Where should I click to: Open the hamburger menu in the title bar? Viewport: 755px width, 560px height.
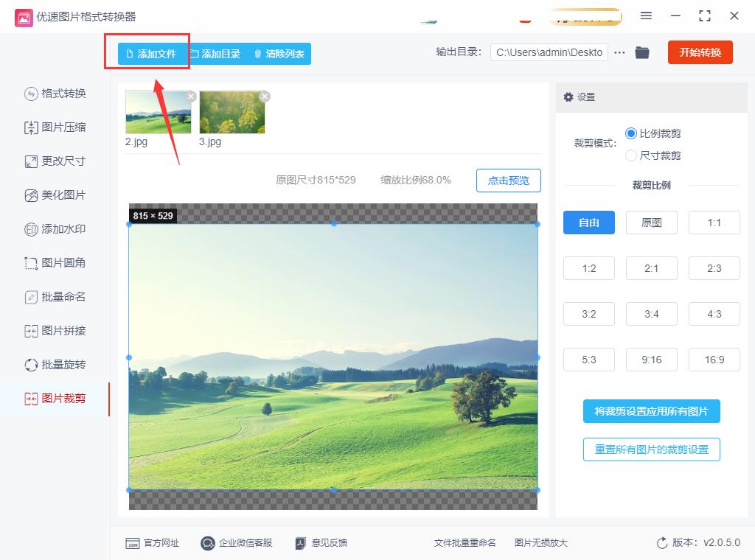click(x=646, y=15)
